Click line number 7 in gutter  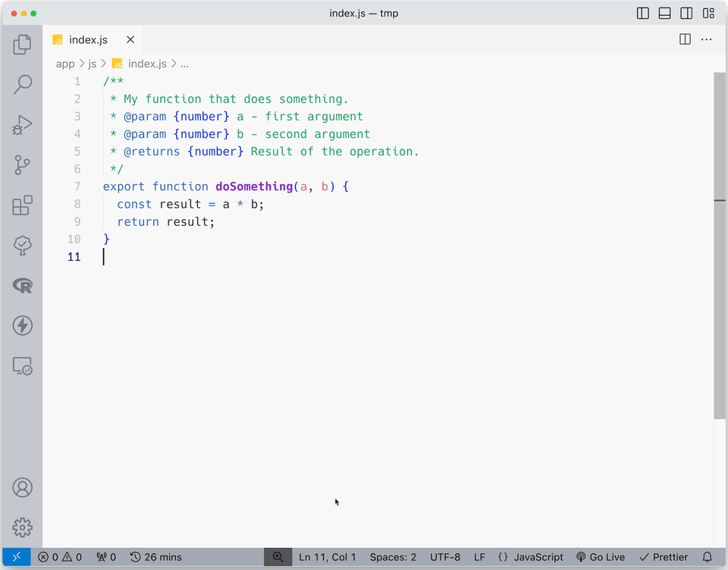coord(77,186)
